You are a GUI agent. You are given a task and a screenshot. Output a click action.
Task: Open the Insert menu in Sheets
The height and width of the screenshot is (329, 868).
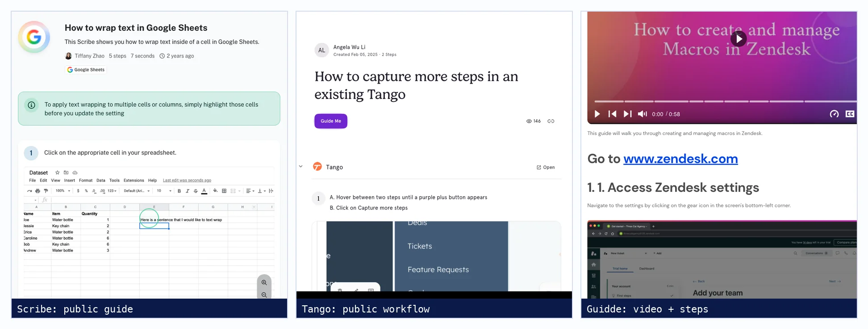click(x=70, y=181)
